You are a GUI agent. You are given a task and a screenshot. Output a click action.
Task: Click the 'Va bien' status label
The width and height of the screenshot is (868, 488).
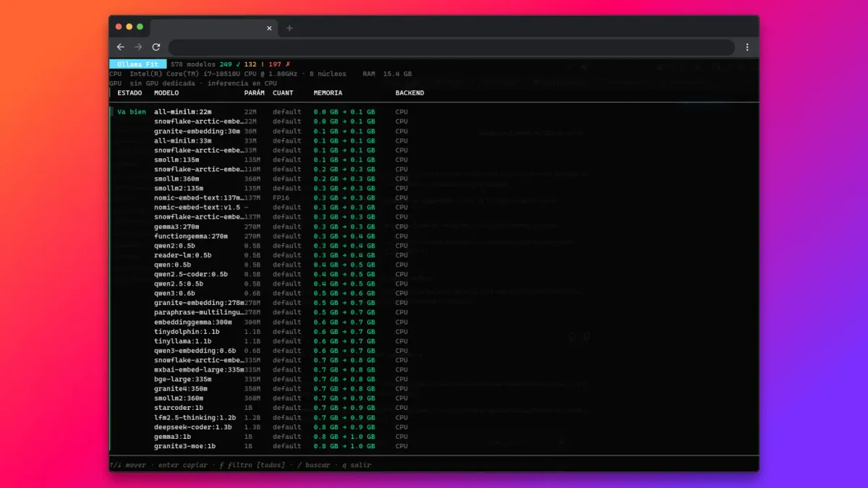132,112
